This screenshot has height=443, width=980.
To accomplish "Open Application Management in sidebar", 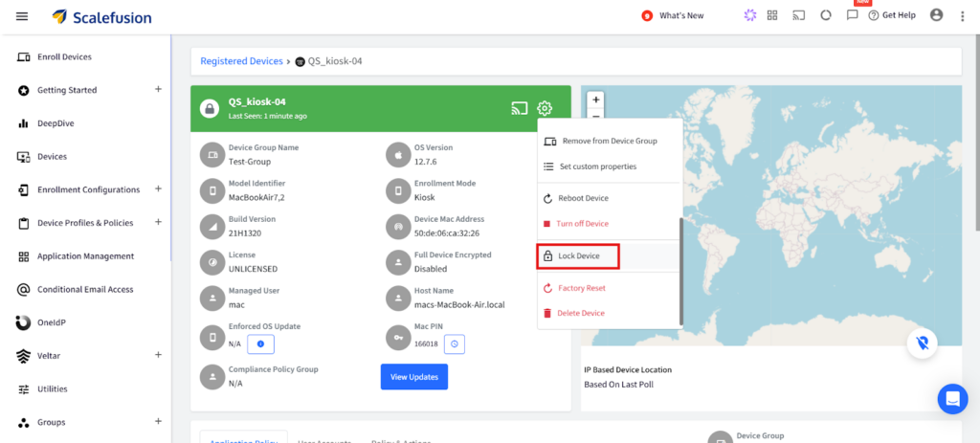I will click(85, 256).
